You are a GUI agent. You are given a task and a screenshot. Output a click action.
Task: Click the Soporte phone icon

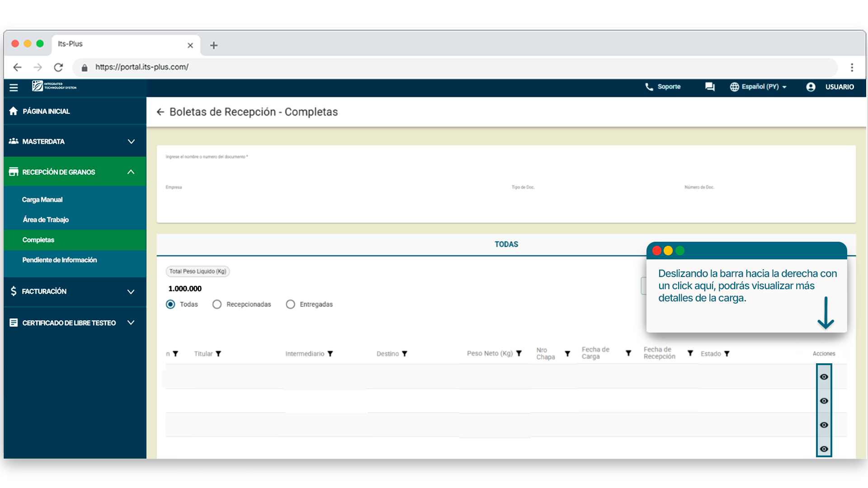coord(649,87)
